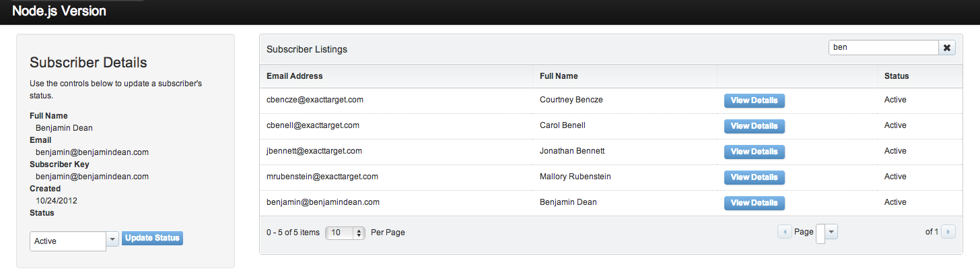Click the Node.js Version header title
The width and height of the screenshot is (980, 277).
point(59,11)
